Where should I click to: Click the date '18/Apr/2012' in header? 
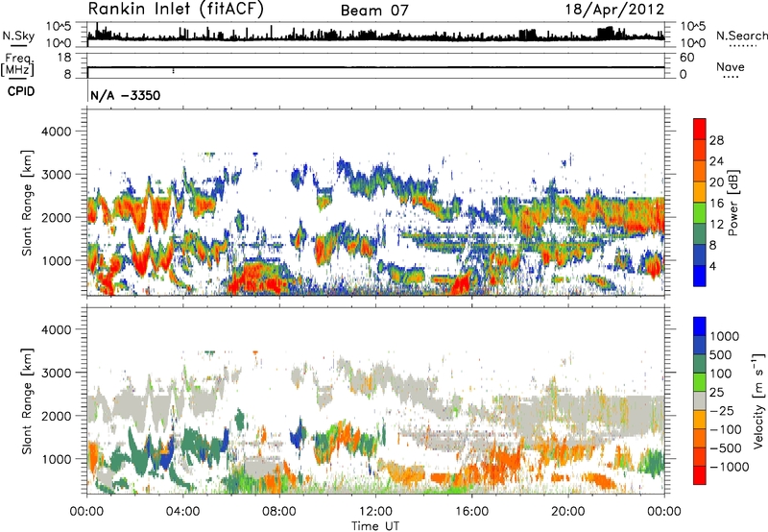click(x=614, y=10)
